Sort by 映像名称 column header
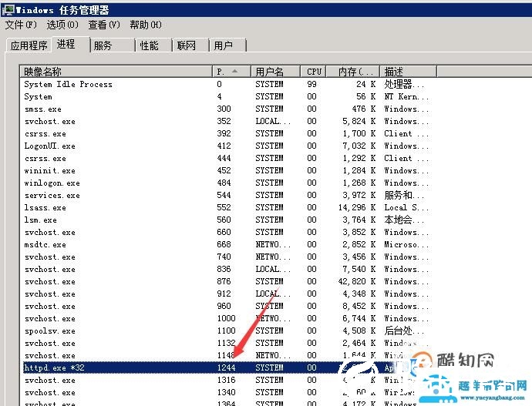 (x=116, y=72)
